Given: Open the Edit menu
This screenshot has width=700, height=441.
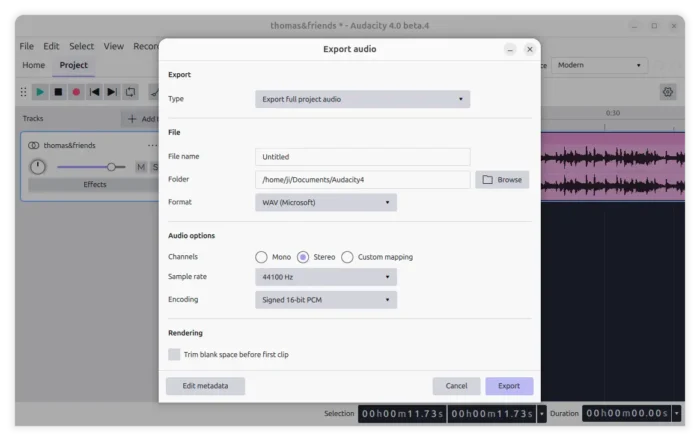Looking at the screenshot, I should (x=51, y=46).
